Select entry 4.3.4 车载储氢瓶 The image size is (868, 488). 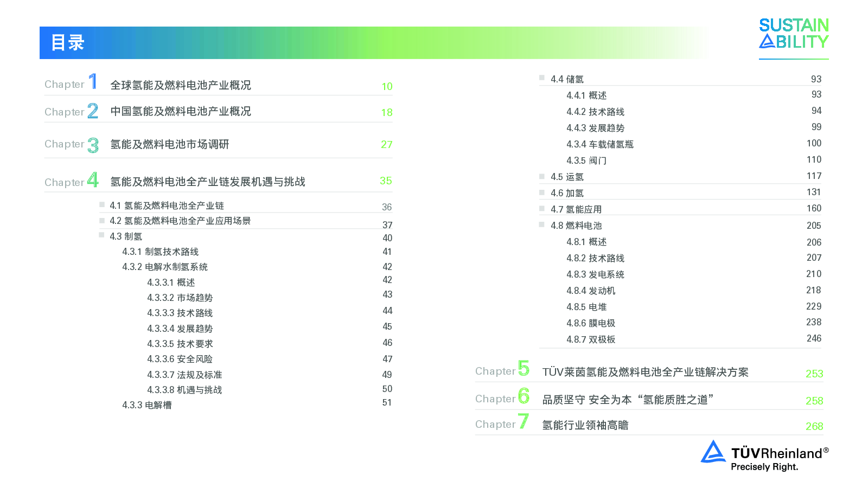coord(599,144)
